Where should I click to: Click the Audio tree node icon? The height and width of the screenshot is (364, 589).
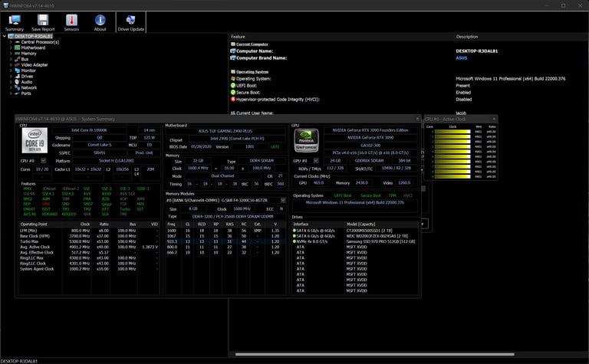coord(17,82)
